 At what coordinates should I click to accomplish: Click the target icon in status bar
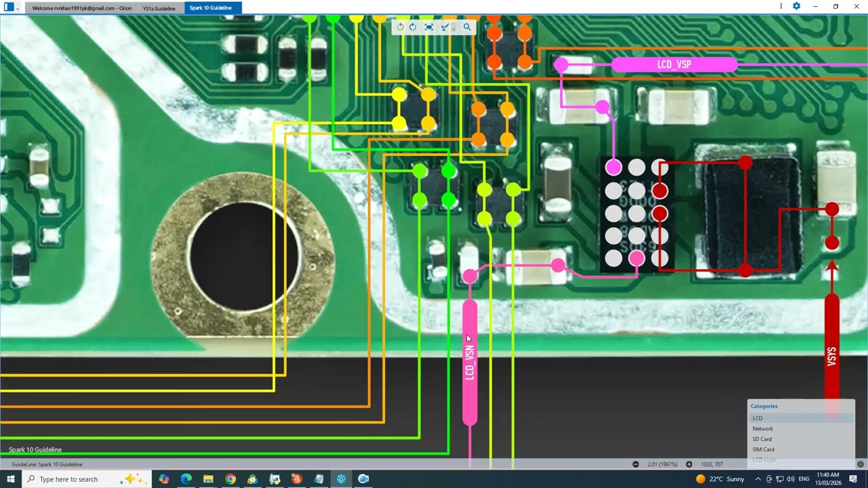860,464
